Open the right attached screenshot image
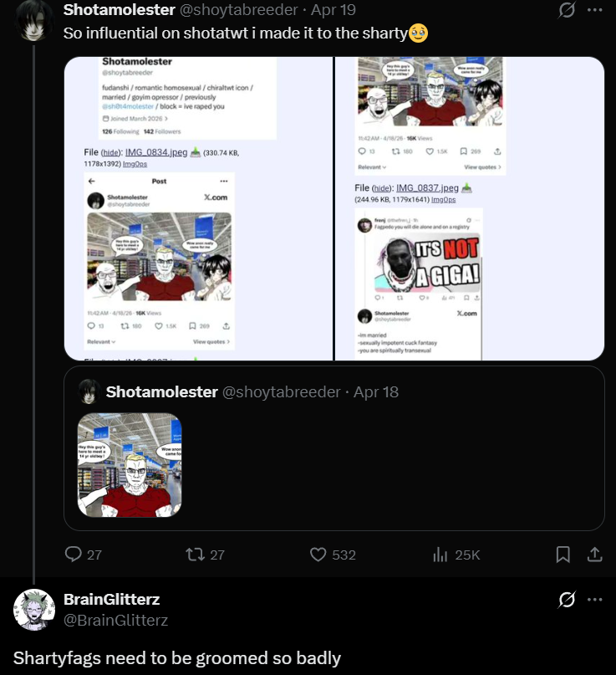Image resolution: width=616 pixels, height=675 pixels. [x=470, y=208]
